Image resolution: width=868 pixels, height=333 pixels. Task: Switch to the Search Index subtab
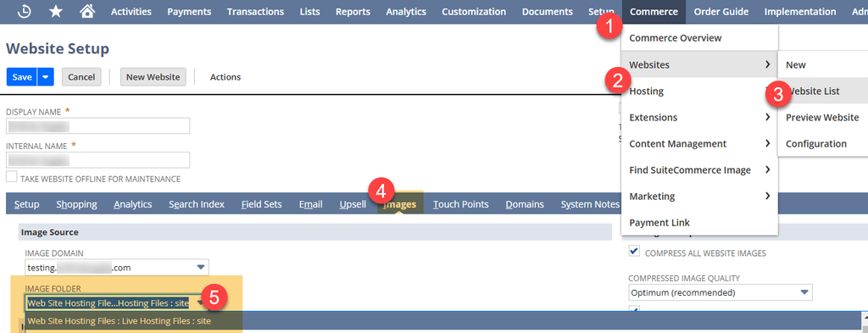[197, 204]
